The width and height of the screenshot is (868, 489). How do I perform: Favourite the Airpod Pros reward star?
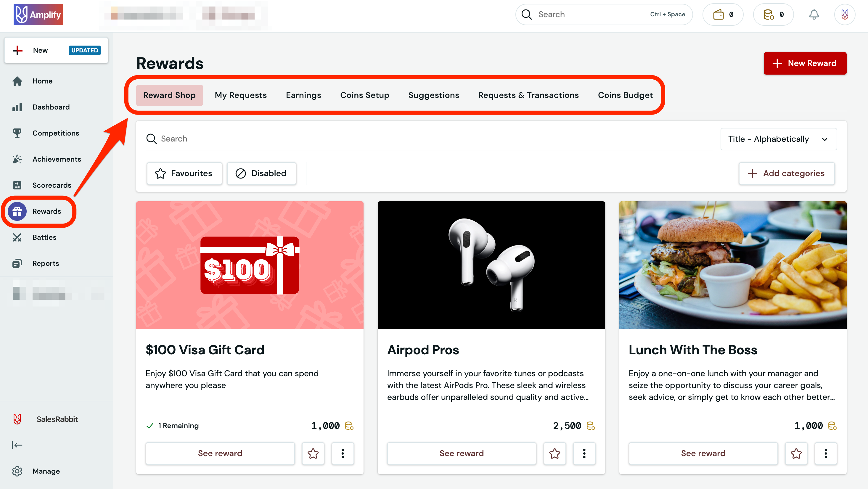coord(554,453)
